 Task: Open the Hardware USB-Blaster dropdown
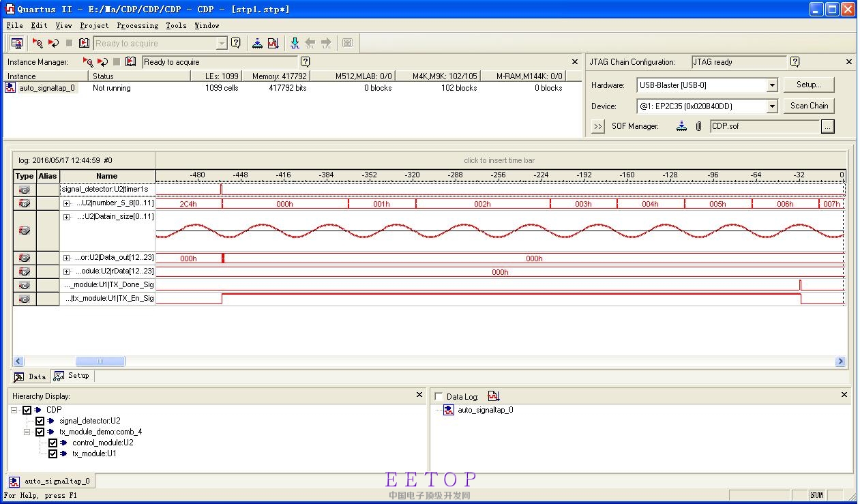point(772,85)
